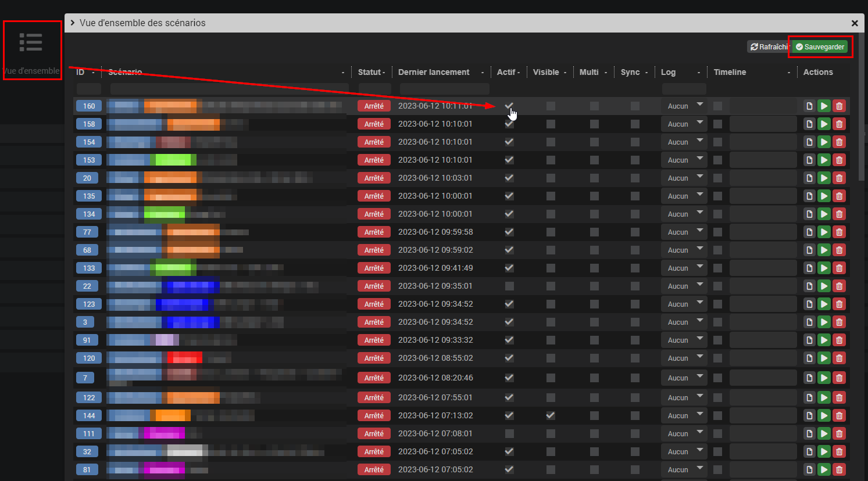
Task: Delete scenario 154 using the red trash icon
Action: pos(839,142)
